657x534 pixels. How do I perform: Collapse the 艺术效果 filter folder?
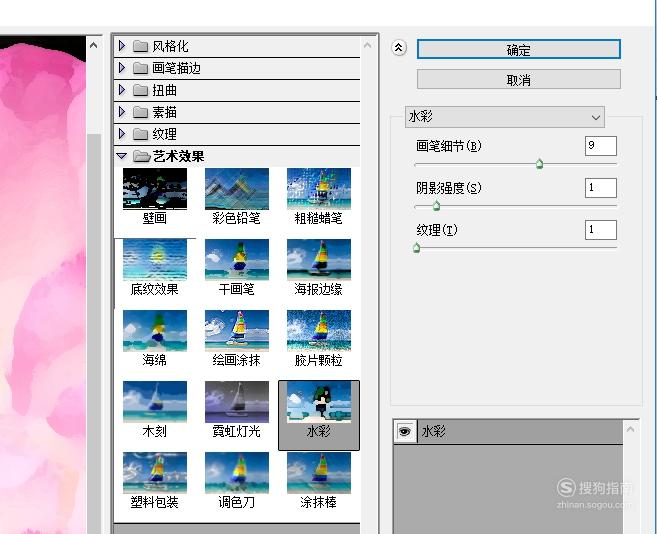coord(122,156)
